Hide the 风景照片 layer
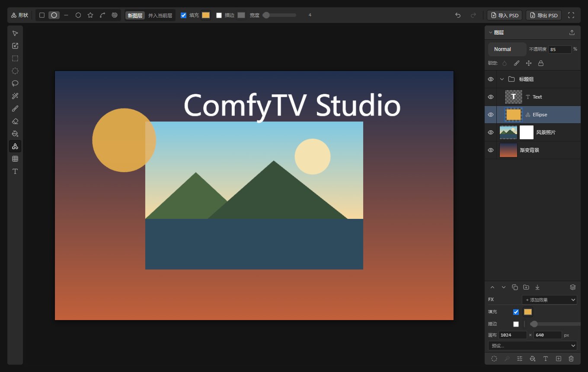The height and width of the screenshot is (372, 588). click(491, 132)
